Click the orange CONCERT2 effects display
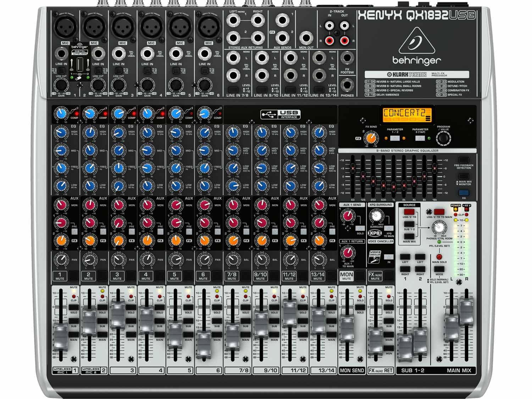This screenshot has height=399, width=532. pyautogui.click(x=407, y=114)
